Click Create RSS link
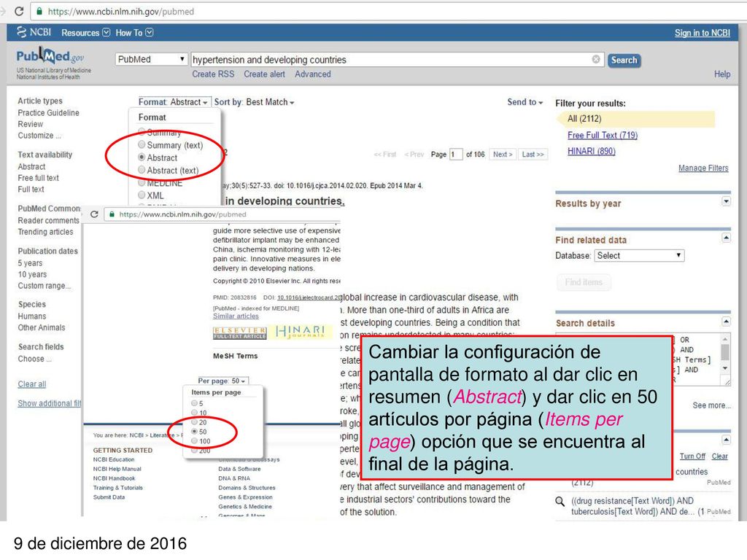The image size is (747, 560). click(x=213, y=74)
